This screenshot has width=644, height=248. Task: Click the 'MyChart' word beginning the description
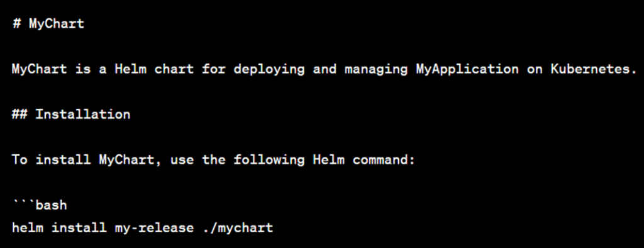click(40, 69)
